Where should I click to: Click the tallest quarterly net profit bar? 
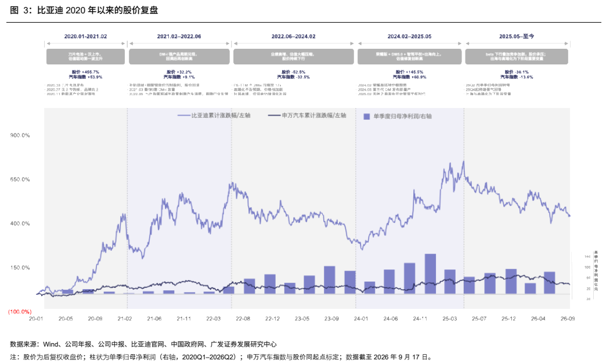[x=430, y=274]
